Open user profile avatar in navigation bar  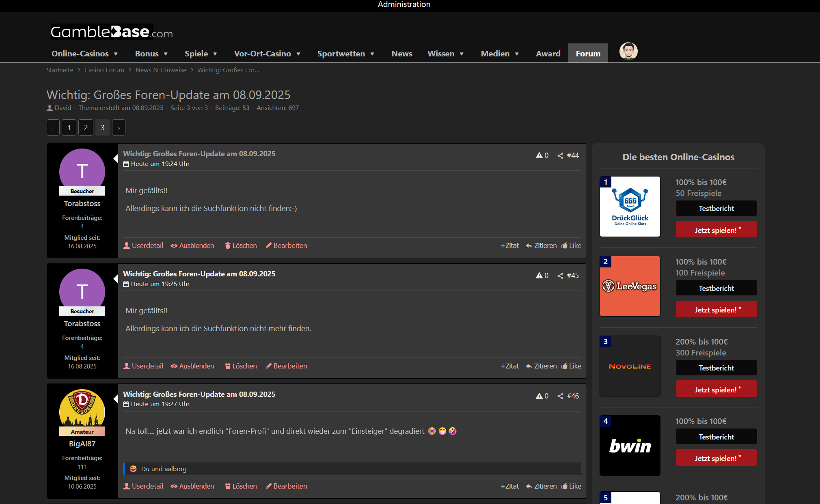628,52
